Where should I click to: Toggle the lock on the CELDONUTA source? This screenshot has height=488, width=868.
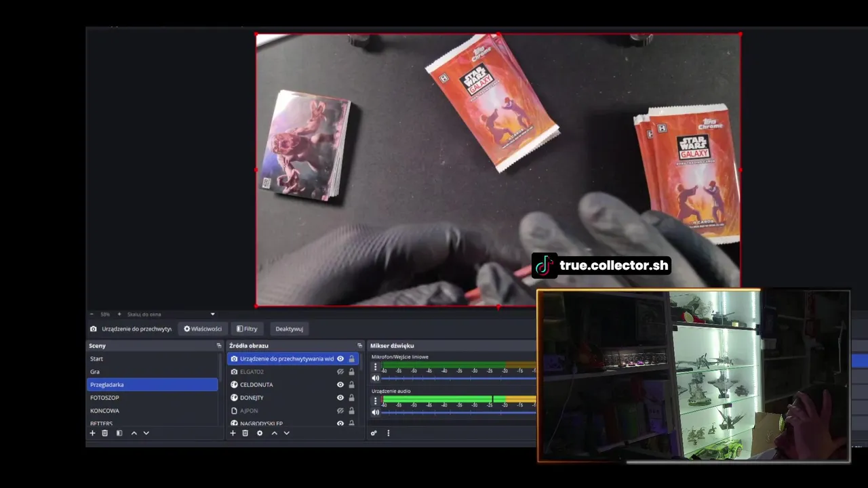coord(351,384)
